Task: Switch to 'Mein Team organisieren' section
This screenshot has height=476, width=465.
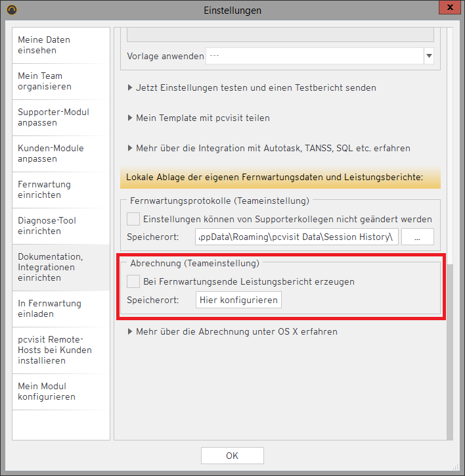Action: coord(60,82)
